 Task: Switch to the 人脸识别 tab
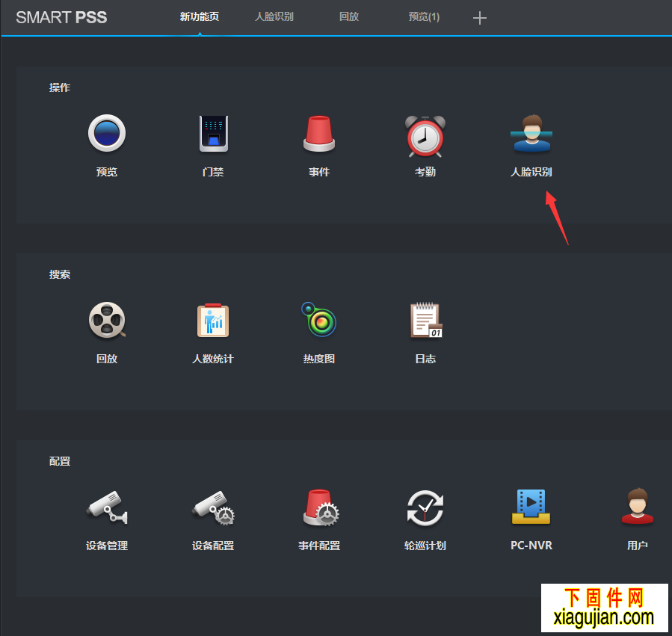point(274,16)
